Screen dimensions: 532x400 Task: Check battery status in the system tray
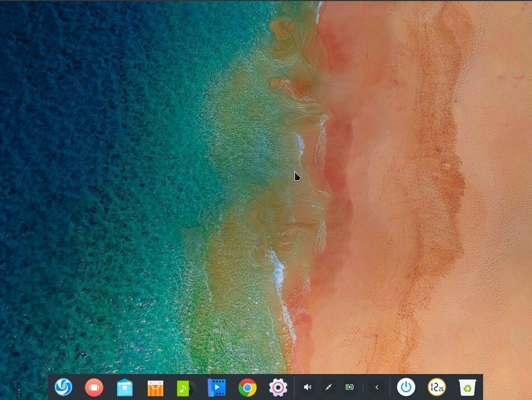[349, 387]
